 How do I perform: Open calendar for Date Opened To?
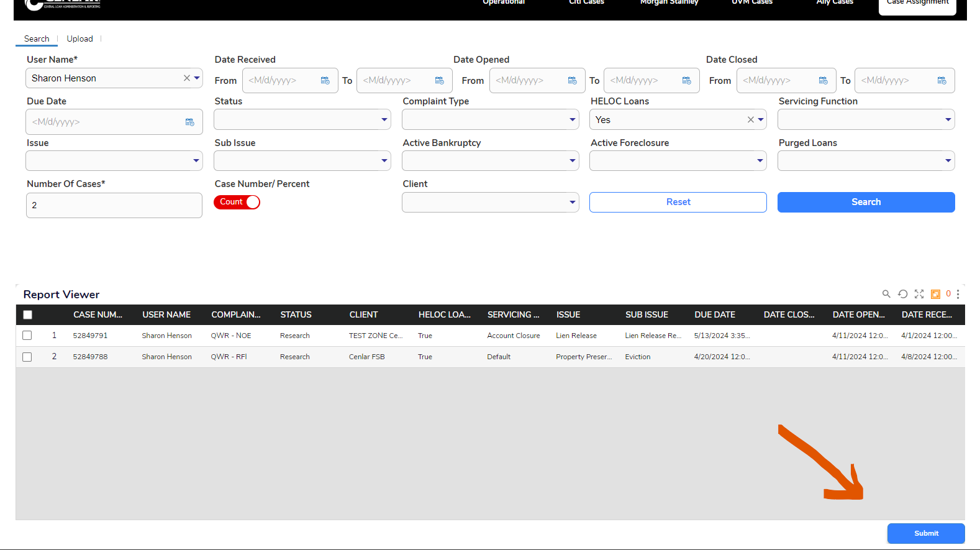(687, 81)
